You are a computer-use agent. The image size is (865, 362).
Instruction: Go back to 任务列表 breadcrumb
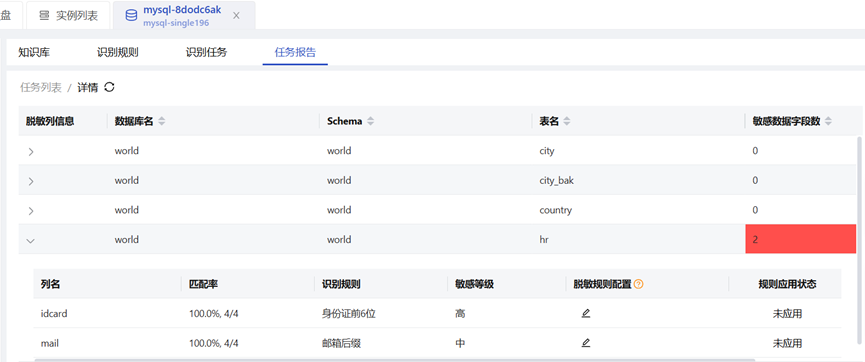41,87
